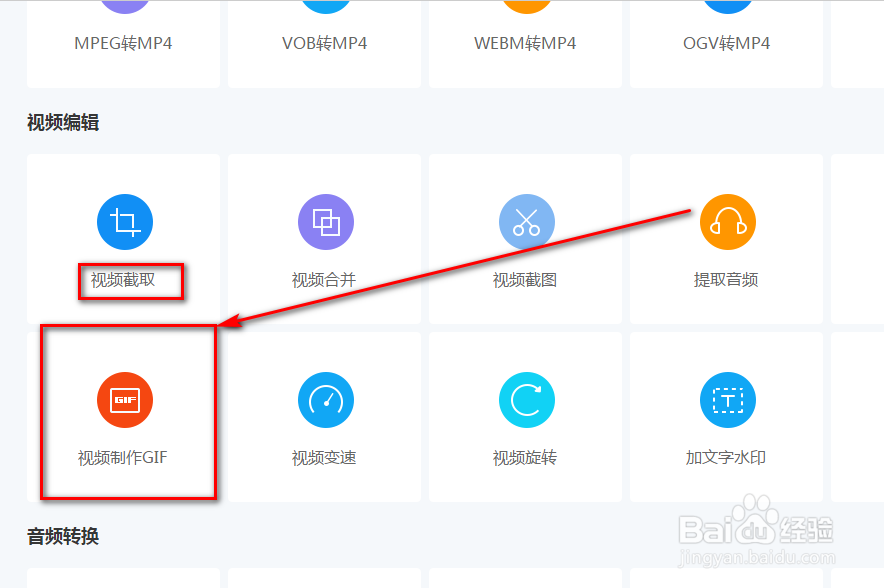Open the OGV转MP4 converter icon

[x=727, y=5]
